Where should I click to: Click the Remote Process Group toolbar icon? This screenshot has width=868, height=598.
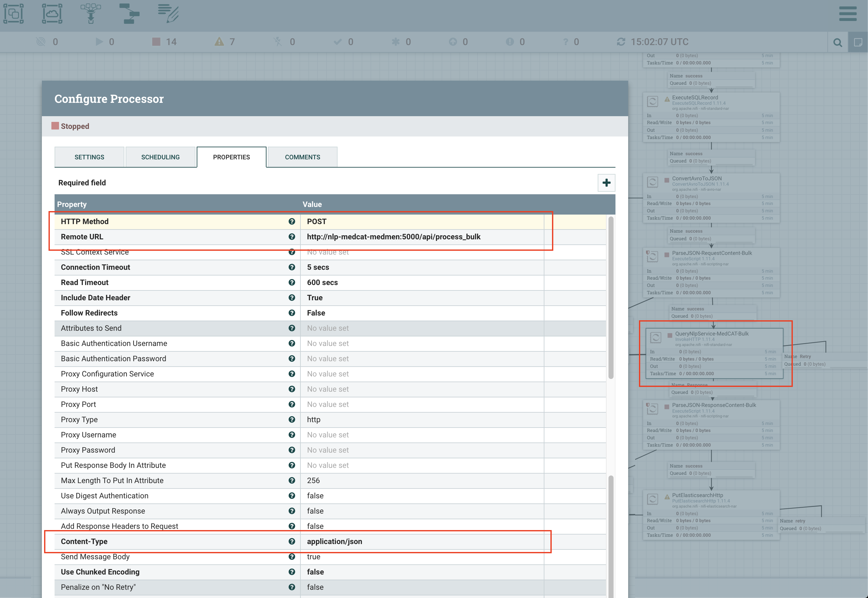point(52,13)
